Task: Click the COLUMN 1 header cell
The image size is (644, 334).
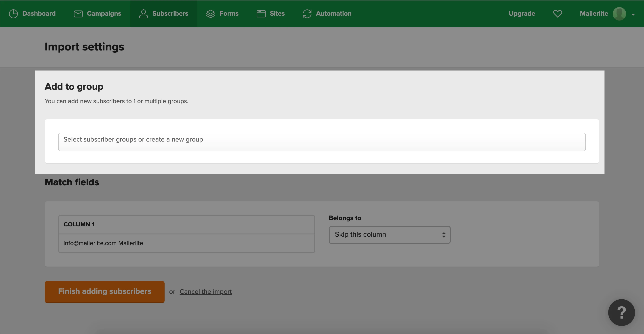Action: point(186,224)
